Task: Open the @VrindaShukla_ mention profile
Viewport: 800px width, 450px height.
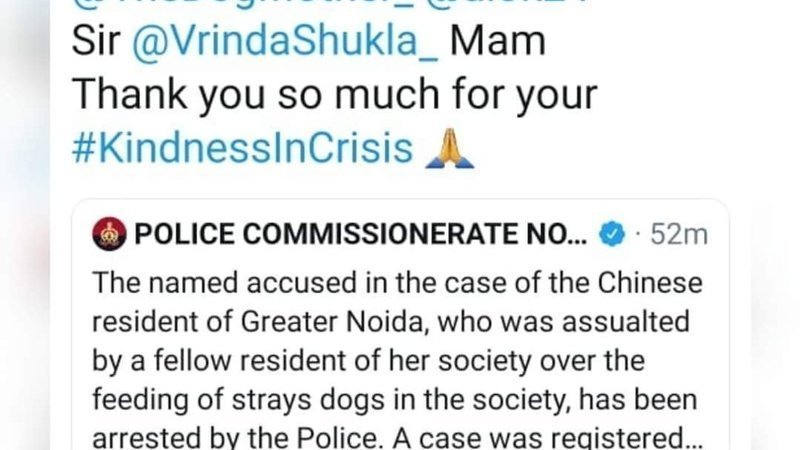Action: (285, 42)
